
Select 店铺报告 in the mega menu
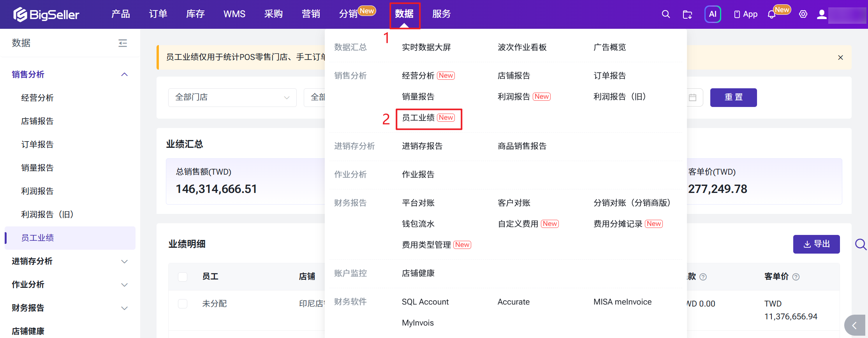(x=514, y=76)
